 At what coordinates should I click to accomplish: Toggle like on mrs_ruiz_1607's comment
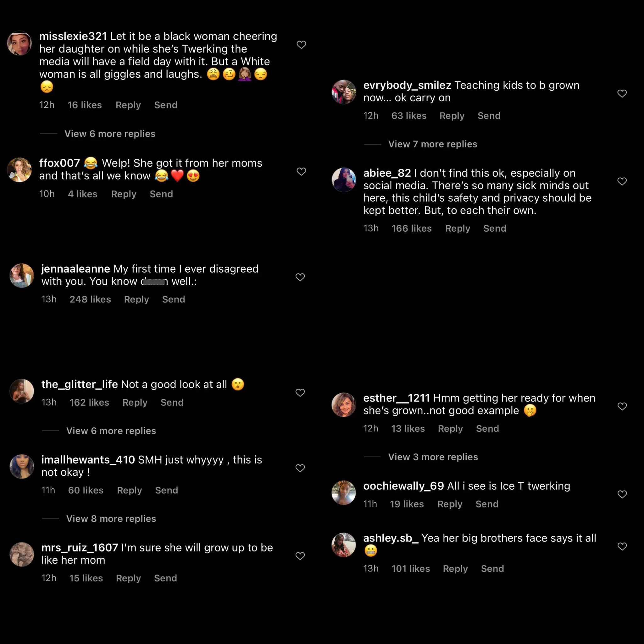pos(300,556)
